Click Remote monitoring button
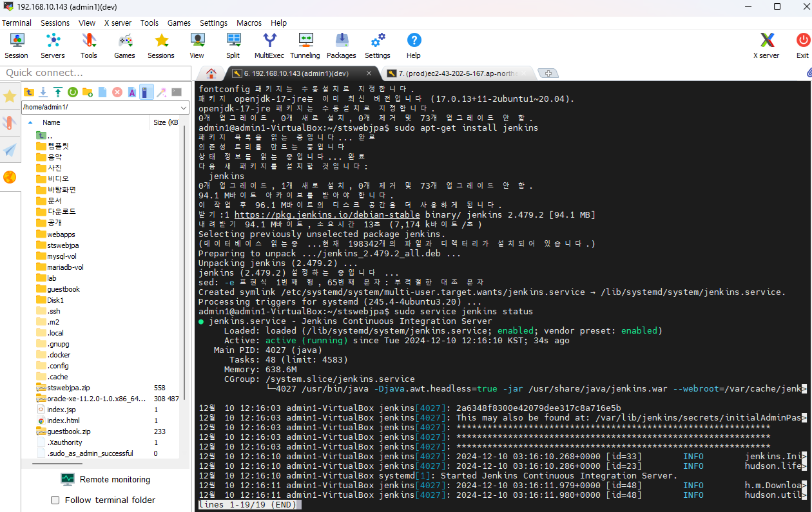The width and height of the screenshot is (812, 512). [x=106, y=479]
